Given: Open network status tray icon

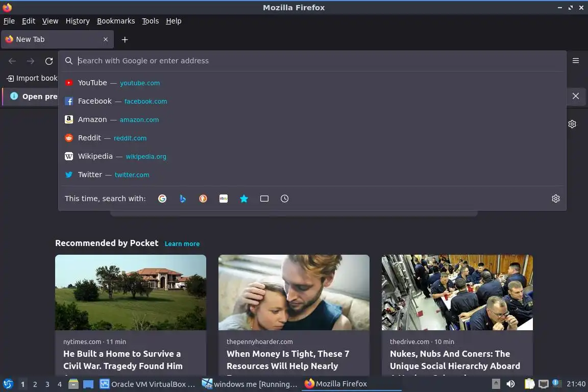Looking at the screenshot, I should (543, 384).
